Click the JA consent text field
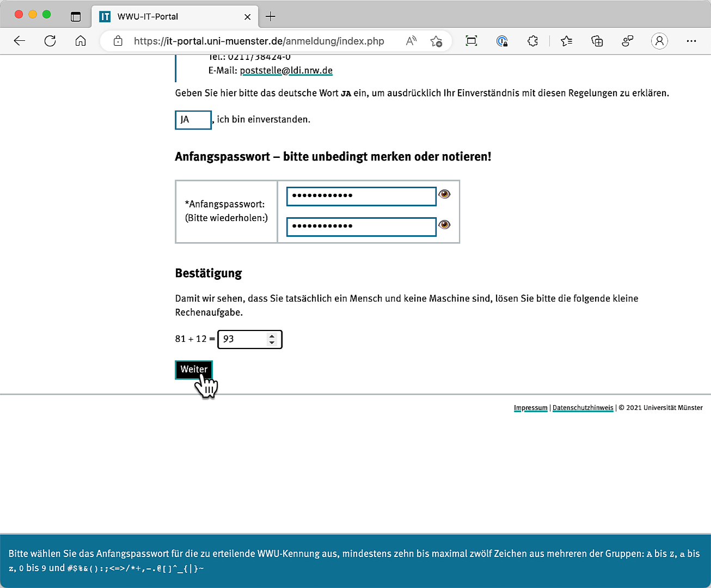Image resolution: width=711 pixels, height=588 pixels. (193, 120)
